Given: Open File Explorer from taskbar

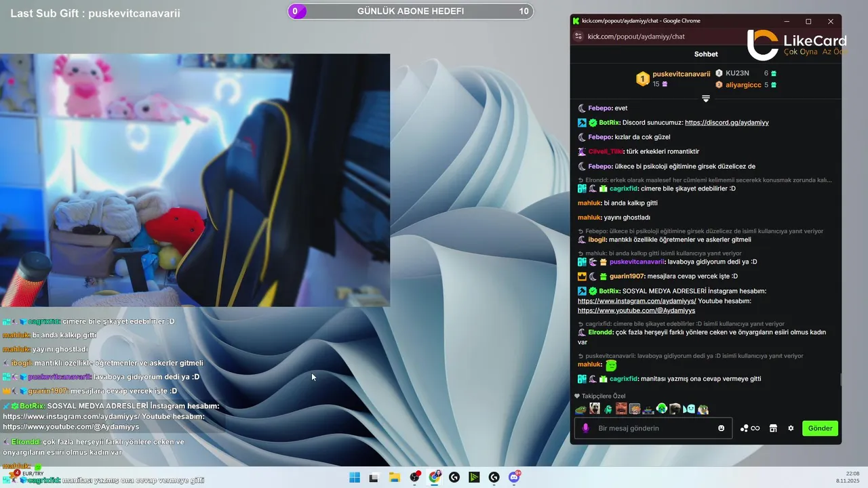Looking at the screenshot, I should coord(394,477).
